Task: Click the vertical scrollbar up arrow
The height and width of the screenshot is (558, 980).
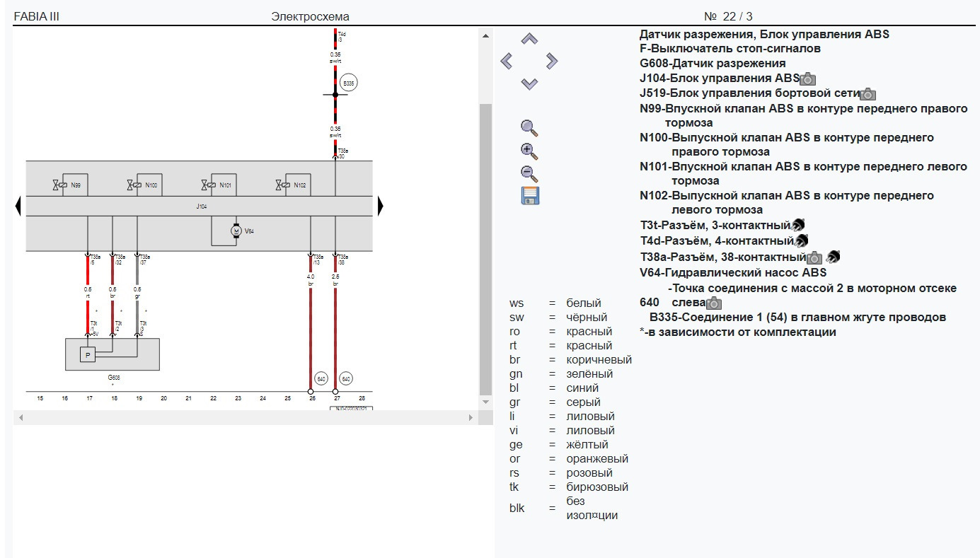Action: 485,36
